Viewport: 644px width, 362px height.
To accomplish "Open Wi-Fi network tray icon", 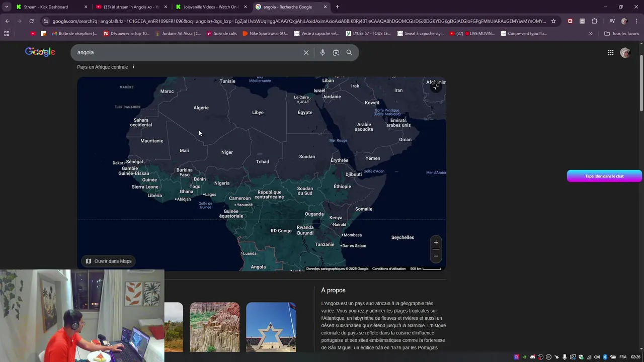I will point(589,357).
